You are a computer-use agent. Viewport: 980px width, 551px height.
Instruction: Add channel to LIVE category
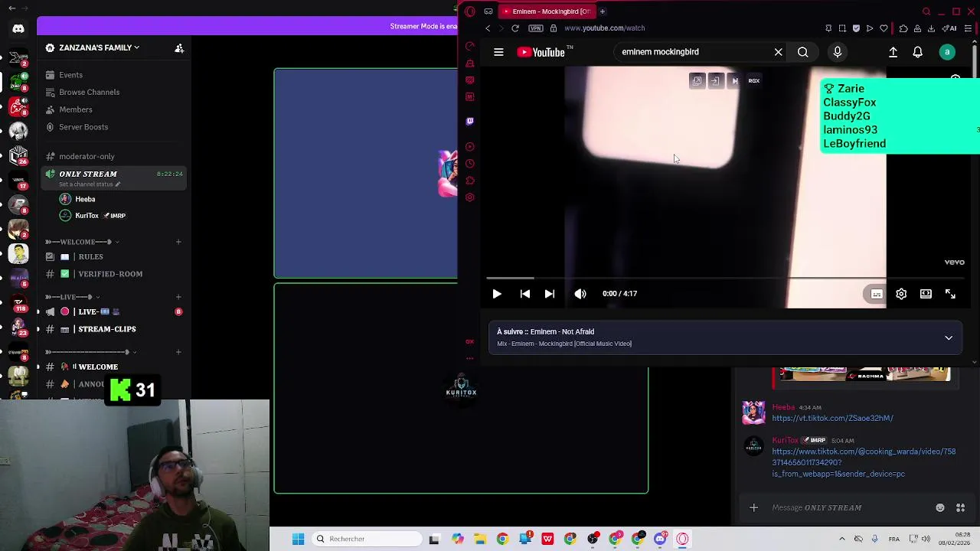point(178,297)
